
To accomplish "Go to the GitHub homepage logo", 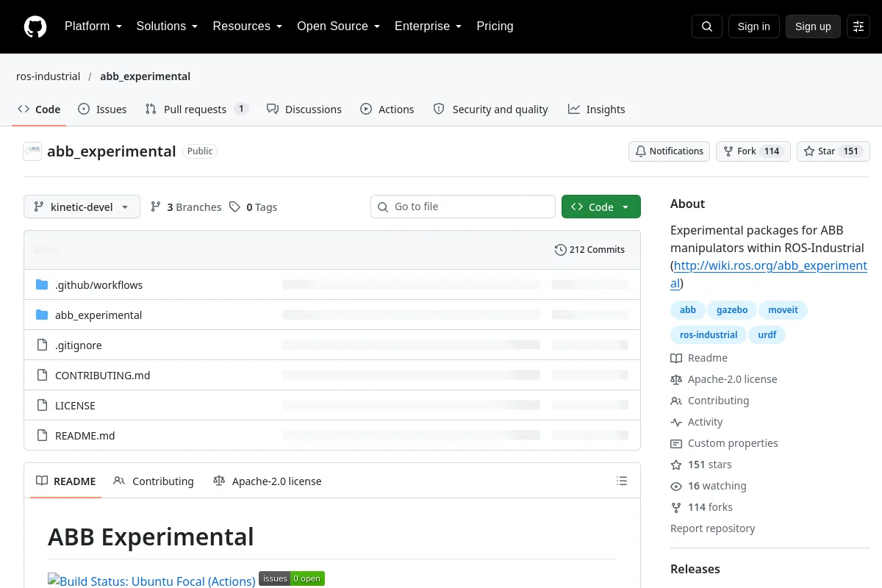I will tap(35, 26).
